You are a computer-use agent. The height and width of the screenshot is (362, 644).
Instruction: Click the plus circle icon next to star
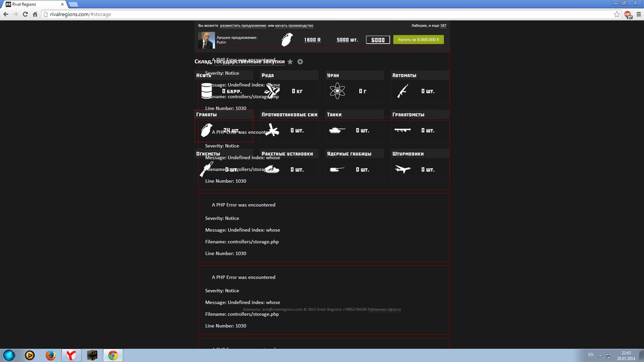pyautogui.click(x=300, y=62)
